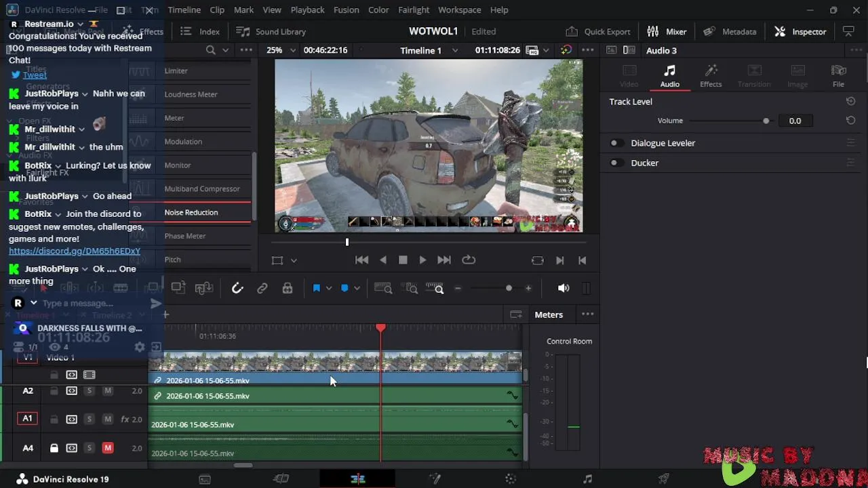Click the viewer jog scrubber handle

(x=347, y=242)
